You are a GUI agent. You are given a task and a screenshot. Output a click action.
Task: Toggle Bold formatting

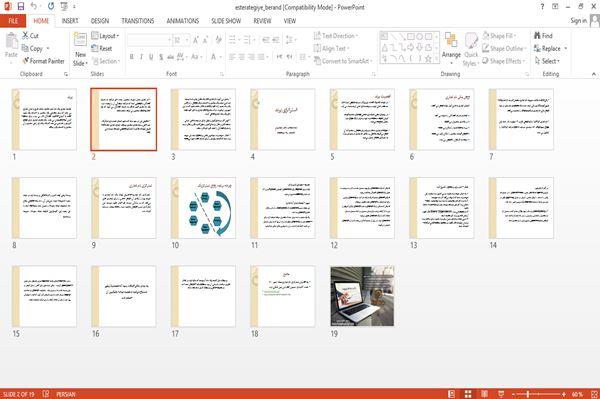point(132,57)
